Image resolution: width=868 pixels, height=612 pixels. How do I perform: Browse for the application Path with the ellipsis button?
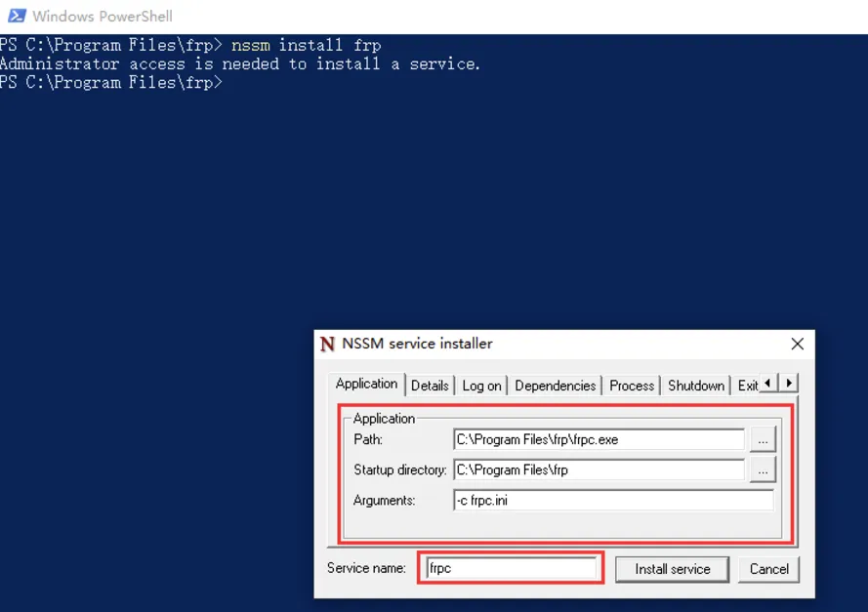(763, 440)
